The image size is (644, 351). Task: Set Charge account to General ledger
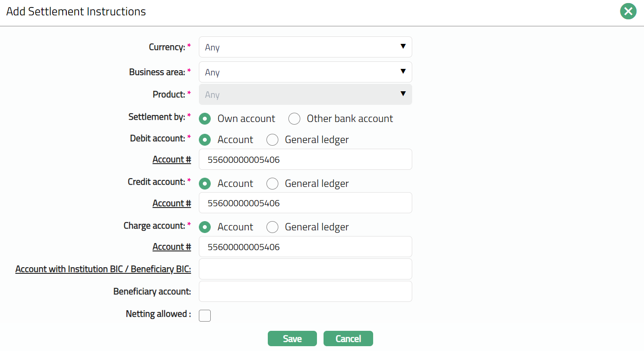272,227
